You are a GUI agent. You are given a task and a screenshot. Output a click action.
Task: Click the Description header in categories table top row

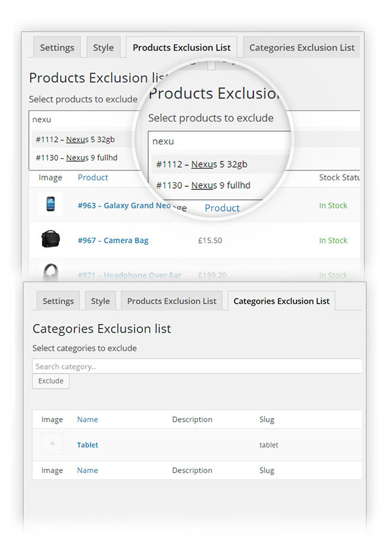[192, 419]
